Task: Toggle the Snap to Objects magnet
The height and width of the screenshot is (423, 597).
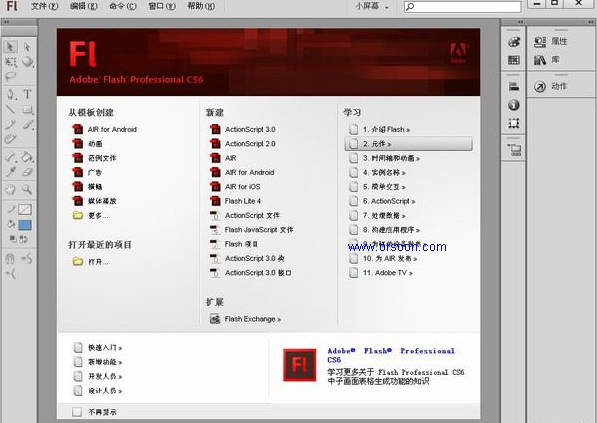Action: pyautogui.click(x=10, y=259)
